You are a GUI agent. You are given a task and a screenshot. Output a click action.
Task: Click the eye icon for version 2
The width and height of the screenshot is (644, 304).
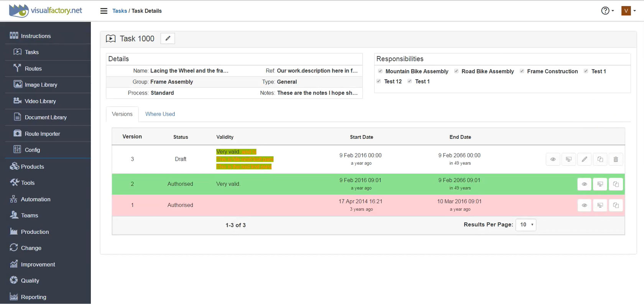pos(584,184)
